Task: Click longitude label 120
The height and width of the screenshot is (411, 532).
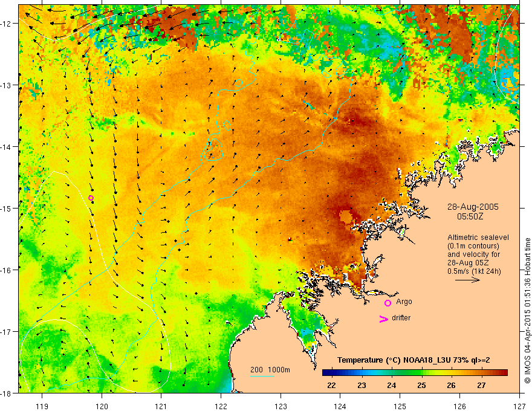Action: [x=102, y=406]
